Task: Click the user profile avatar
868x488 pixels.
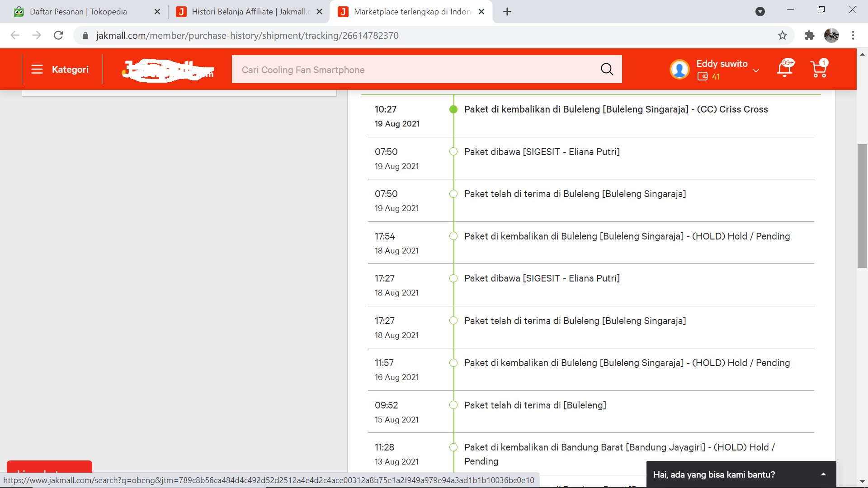Action: click(679, 70)
